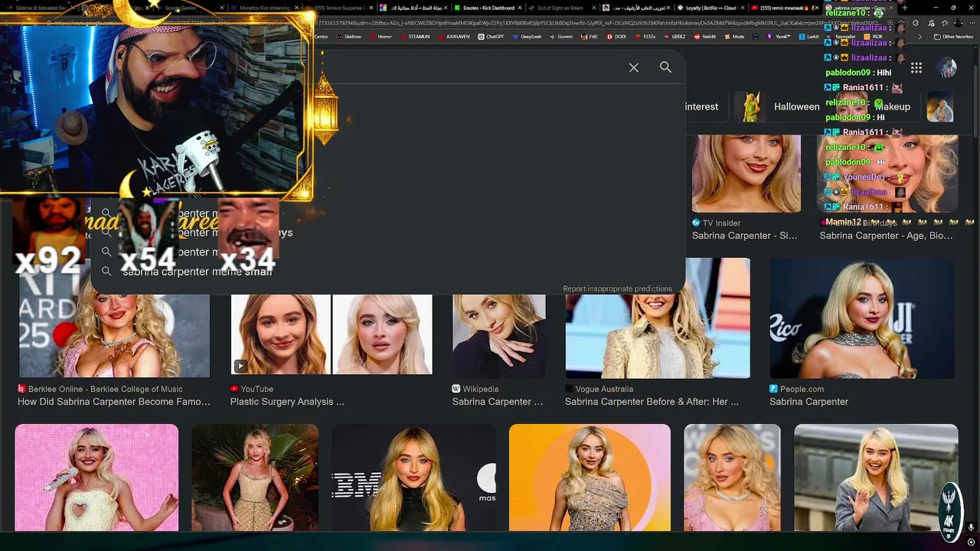Image resolution: width=980 pixels, height=551 pixels.
Task: Open the Skidrow bookmark
Action: (348, 36)
